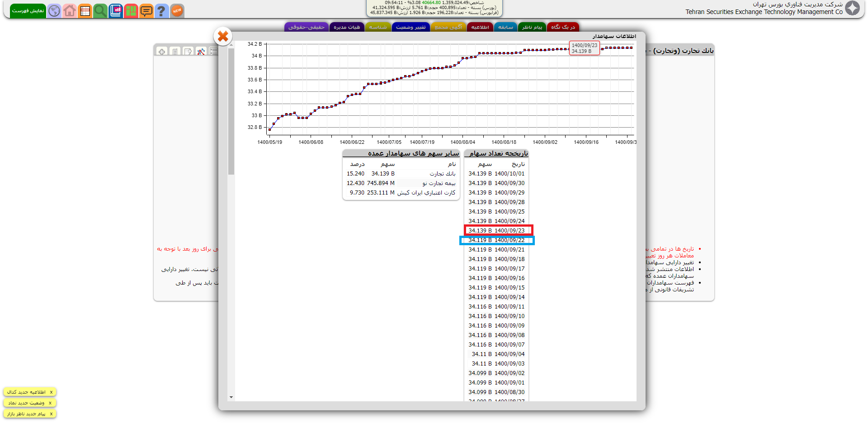
Task: Select the 1400/09/11 history row
Action: [496, 307]
